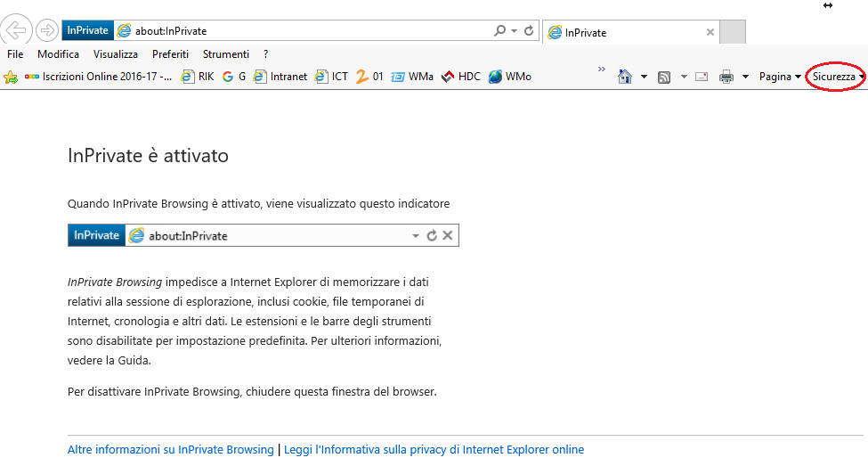Open the 01 favorite

(369, 77)
